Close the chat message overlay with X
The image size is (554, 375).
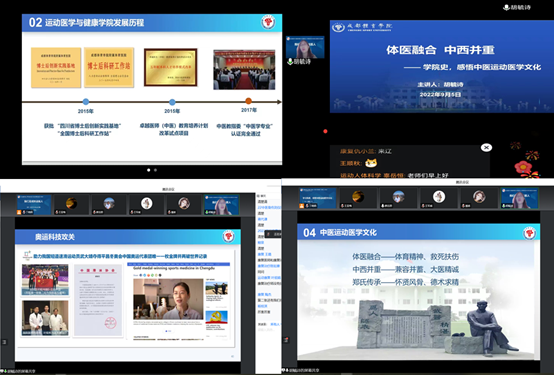[x=486, y=147]
